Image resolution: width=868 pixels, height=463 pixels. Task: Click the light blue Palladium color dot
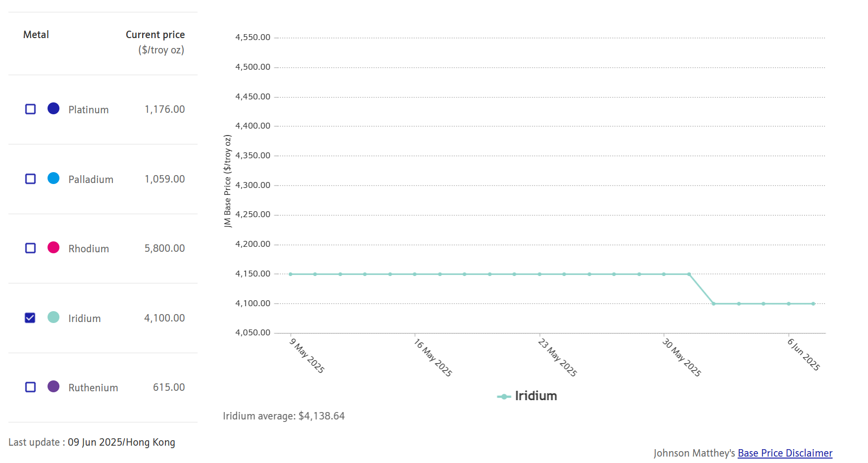(x=53, y=178)
